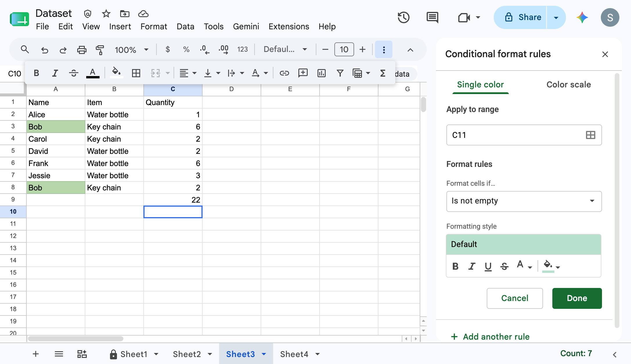Undo the last action
Viewport: 631px width, 364px height.
click(44, 50)
